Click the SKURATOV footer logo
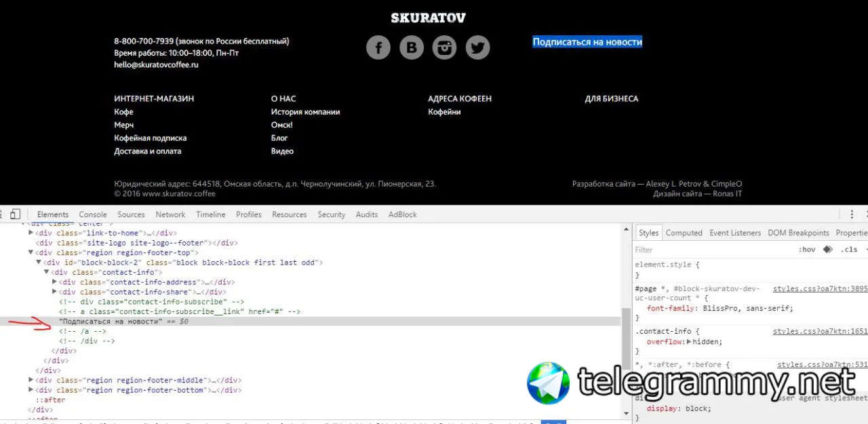Screen dimensions: 868x424 click(428, 18)
